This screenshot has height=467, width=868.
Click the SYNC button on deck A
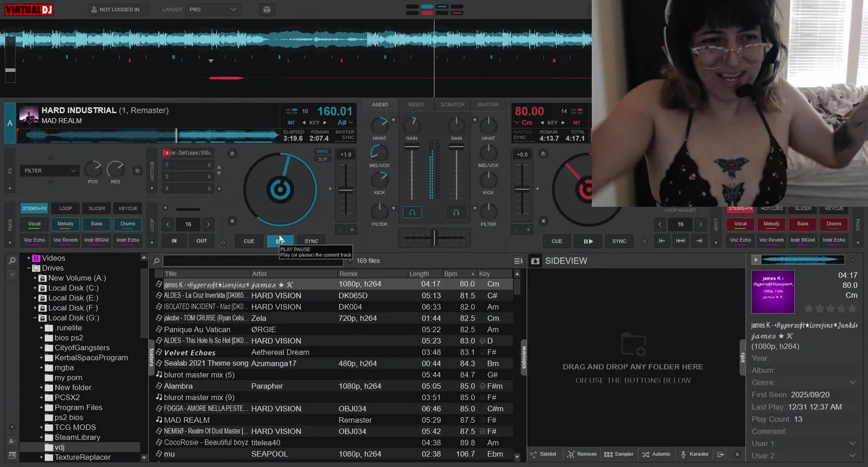coord(312,241)
